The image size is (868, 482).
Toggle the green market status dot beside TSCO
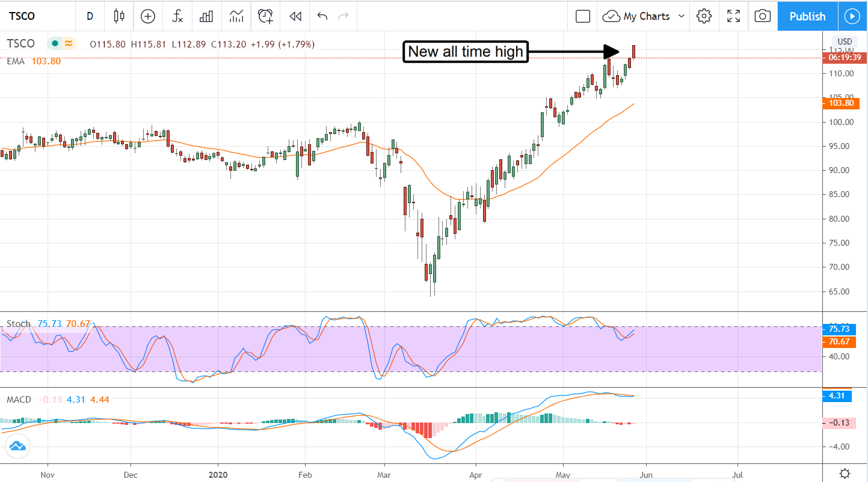pyautogui.click(x=55, y=43)
